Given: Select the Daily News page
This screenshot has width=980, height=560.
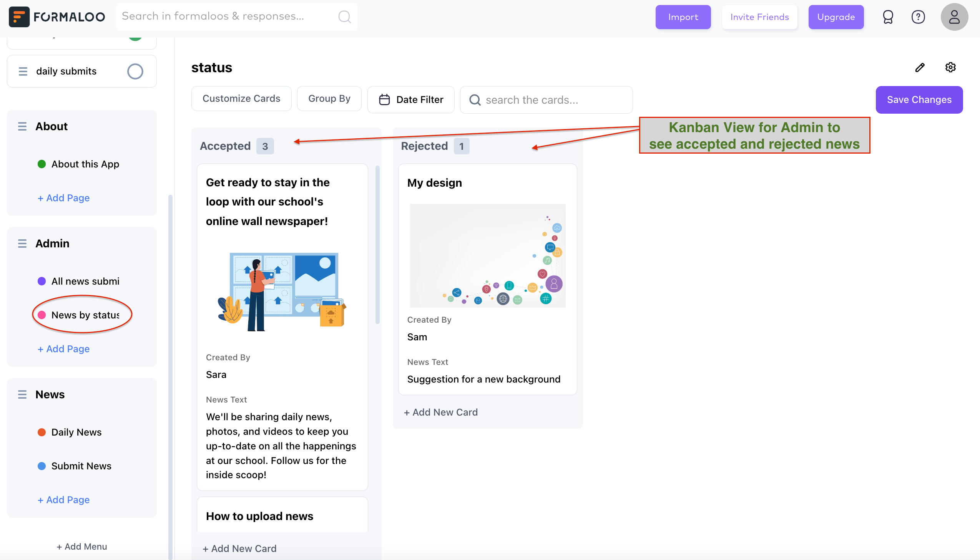Looking at the screenshot, I should 76,432.
